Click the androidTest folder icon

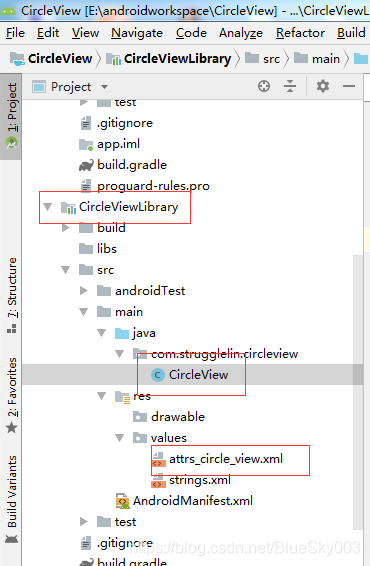click(x=104, y=291)
